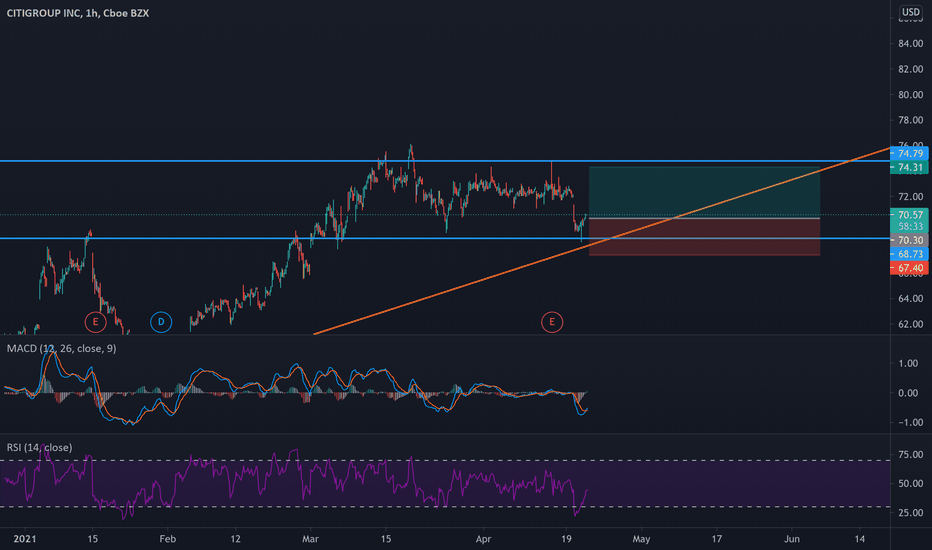Viewport: 932px width, 550px height.
Task: Click the 74.31 green target price label
Action: coord(909,168)
